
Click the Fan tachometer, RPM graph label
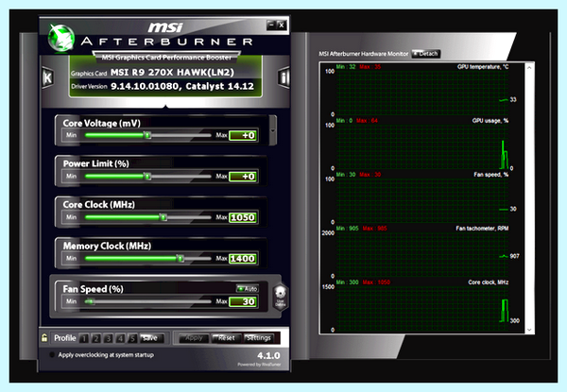pos(482,229)
